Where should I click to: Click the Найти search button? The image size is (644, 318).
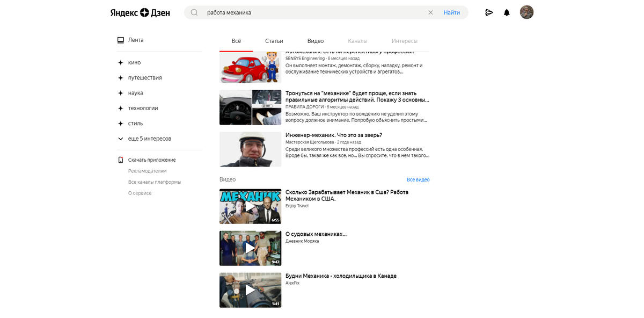coord(452,12)
